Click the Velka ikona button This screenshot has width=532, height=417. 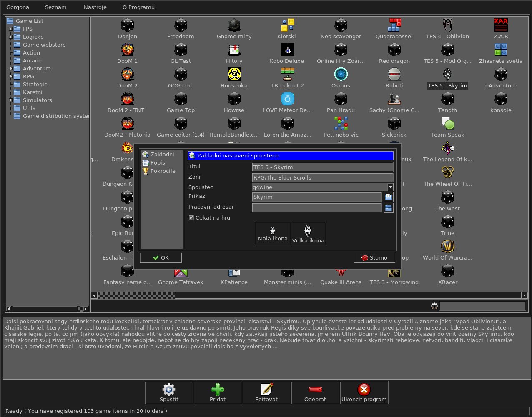tap(308, 234)
